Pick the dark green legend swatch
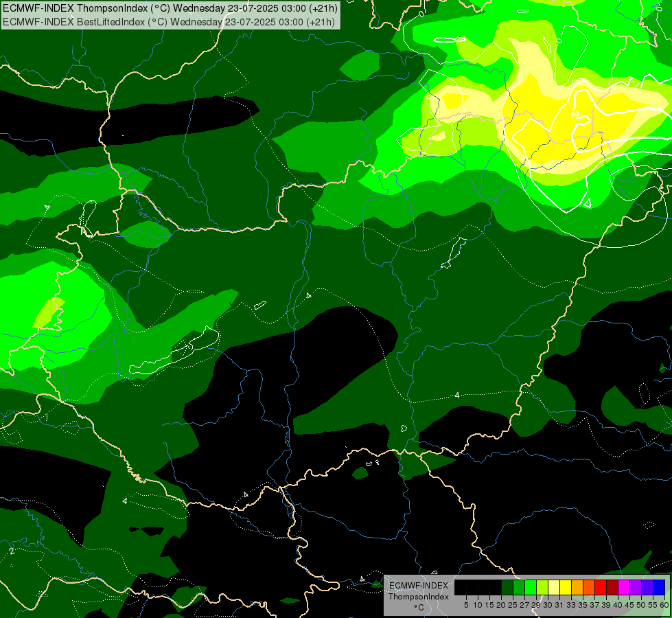Image resolution: width=672 pixels, height=618 pixels. click(507, 587)
